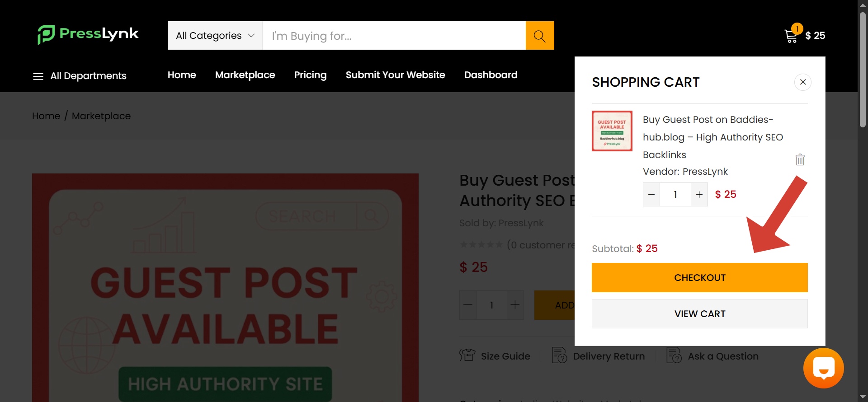Open the shopping cart icon in header
Screen dimensions: 868x402
(791, 36)
